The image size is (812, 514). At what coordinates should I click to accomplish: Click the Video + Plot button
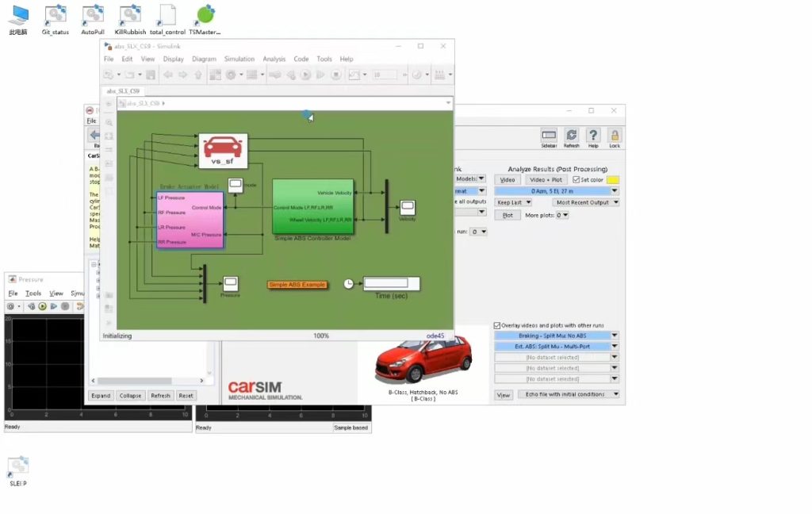(546, 179)
